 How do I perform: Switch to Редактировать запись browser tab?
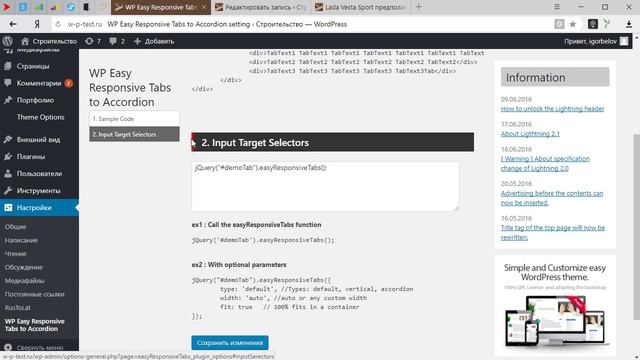pyautogui.click(x=260, y=7)
